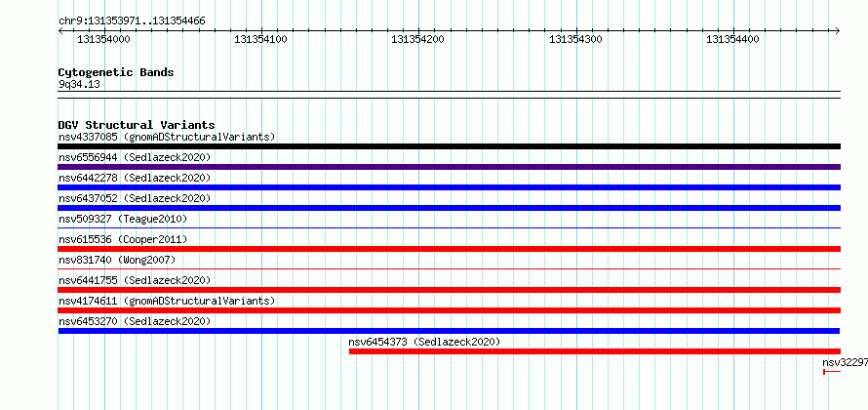The width and height of the screenshot is (868, 410).
Task: Open variant label nsv6453270 (Sedlazeck2020)
Action: pyautogui.click(x=135, y=321)
